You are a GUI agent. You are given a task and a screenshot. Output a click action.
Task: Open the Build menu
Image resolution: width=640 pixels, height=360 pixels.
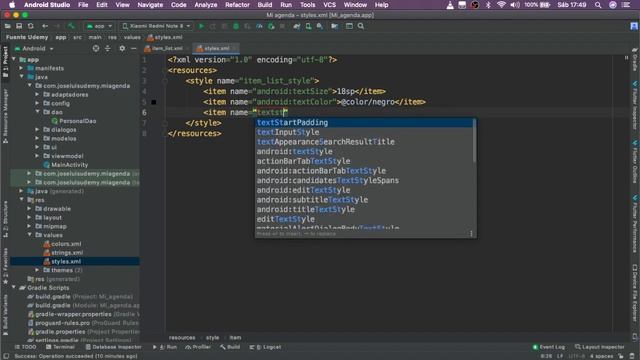264,5
